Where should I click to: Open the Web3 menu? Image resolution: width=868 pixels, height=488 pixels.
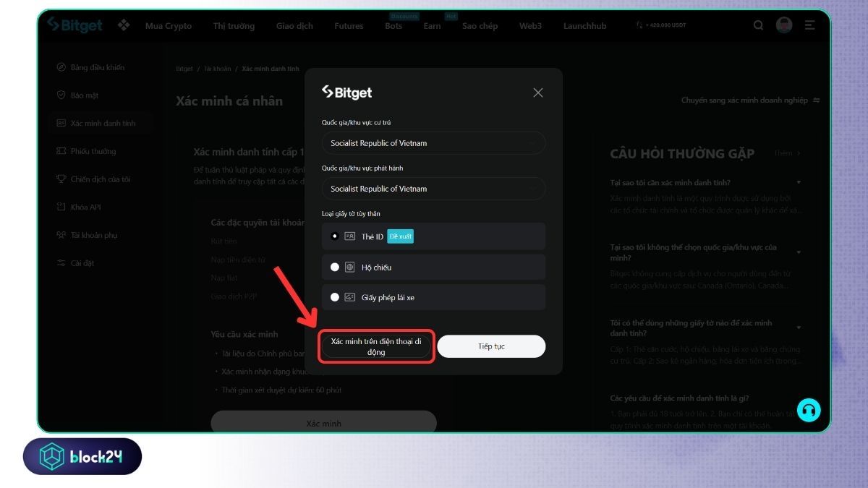pyautogui.click(x=530, y=26)
